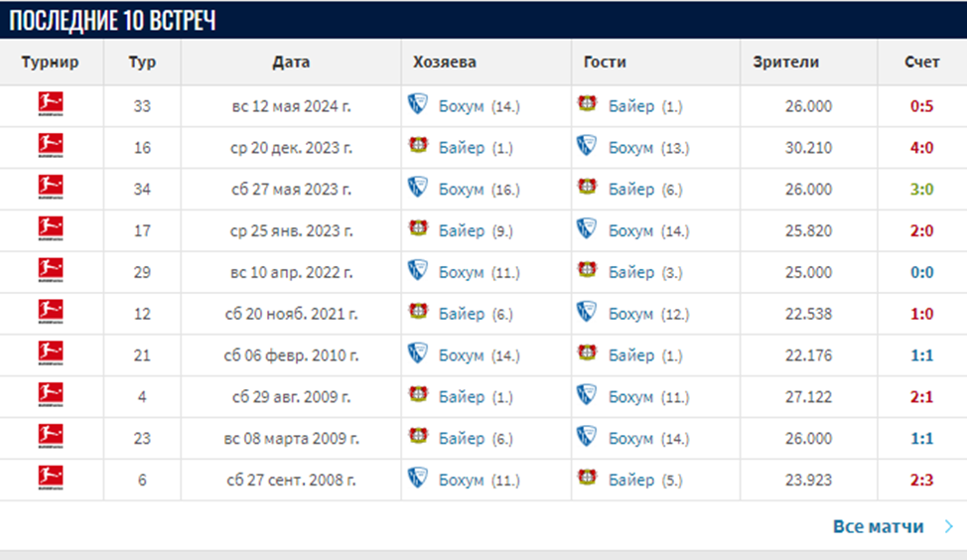Viewport: 967px width, 560px height.
Task: Click Bochum crest in 10 апр. 2022 row
Action: 418,270
